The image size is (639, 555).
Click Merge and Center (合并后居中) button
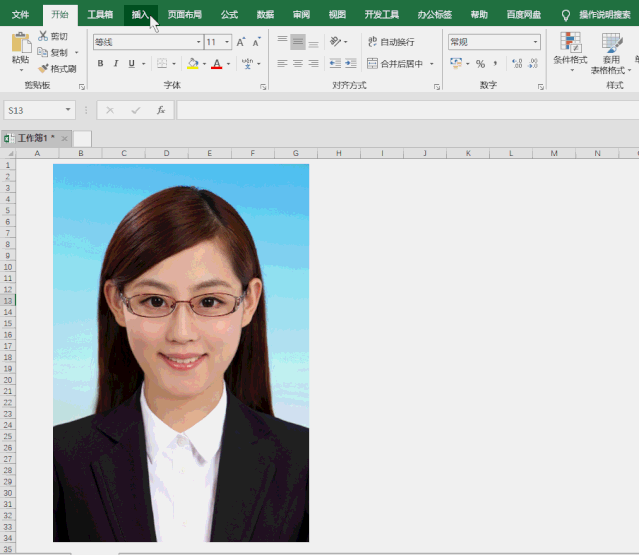coord(394,64)
